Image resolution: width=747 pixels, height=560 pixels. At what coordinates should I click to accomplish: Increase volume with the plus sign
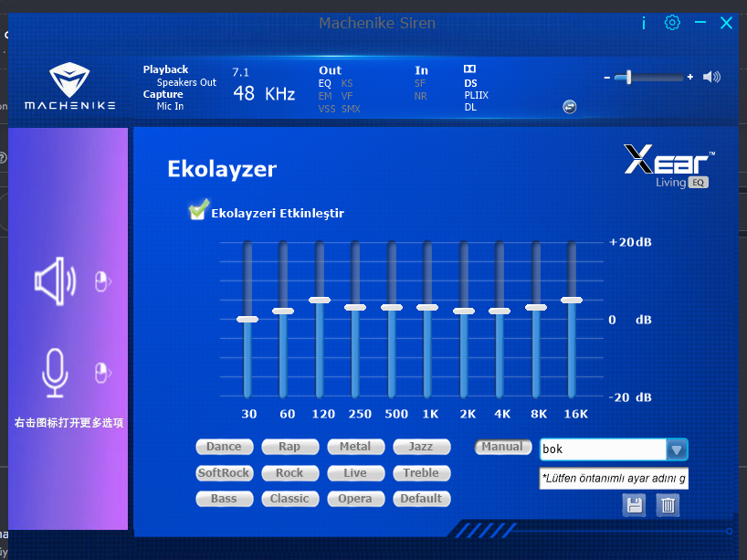(689, 77)
